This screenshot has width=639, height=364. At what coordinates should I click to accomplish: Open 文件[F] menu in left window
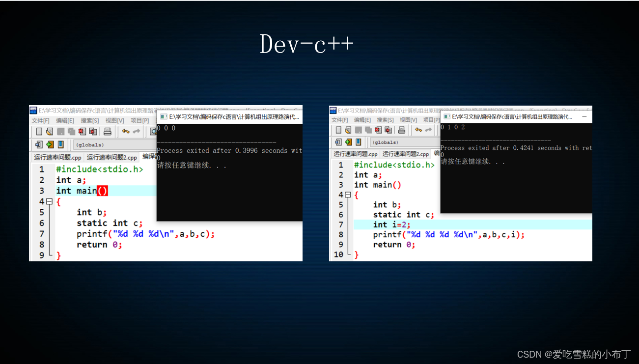(41, 120)
